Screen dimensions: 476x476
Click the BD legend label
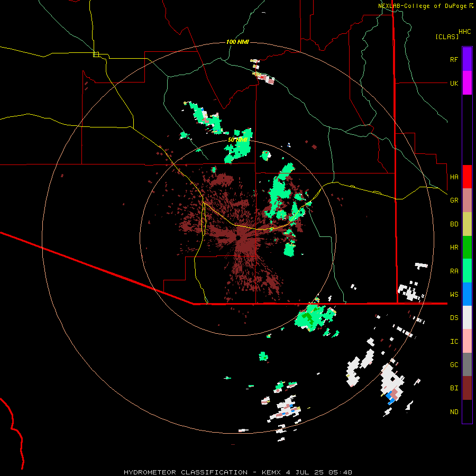click(454, 224)
